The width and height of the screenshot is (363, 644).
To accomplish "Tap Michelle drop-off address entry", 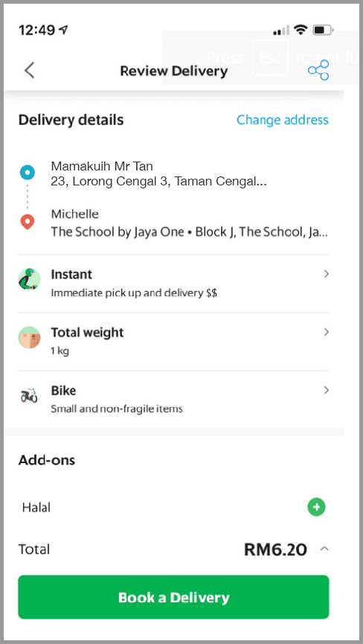I will (189, 223).
